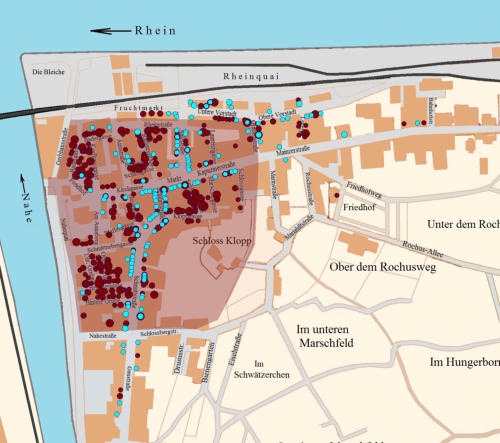The width and height of the screenshot is (500, 443).
Task: Click the flow arrow beside the Rhein label
Action: click(x=110, y=31)
